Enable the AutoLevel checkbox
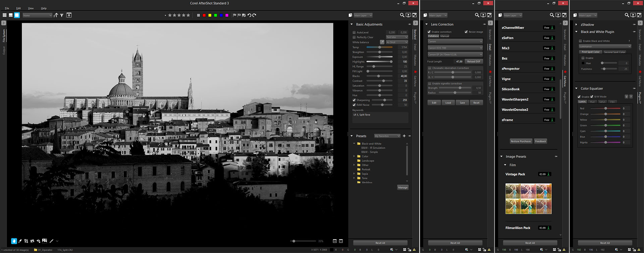The image size is (644, 253). (x=354, y=33)
